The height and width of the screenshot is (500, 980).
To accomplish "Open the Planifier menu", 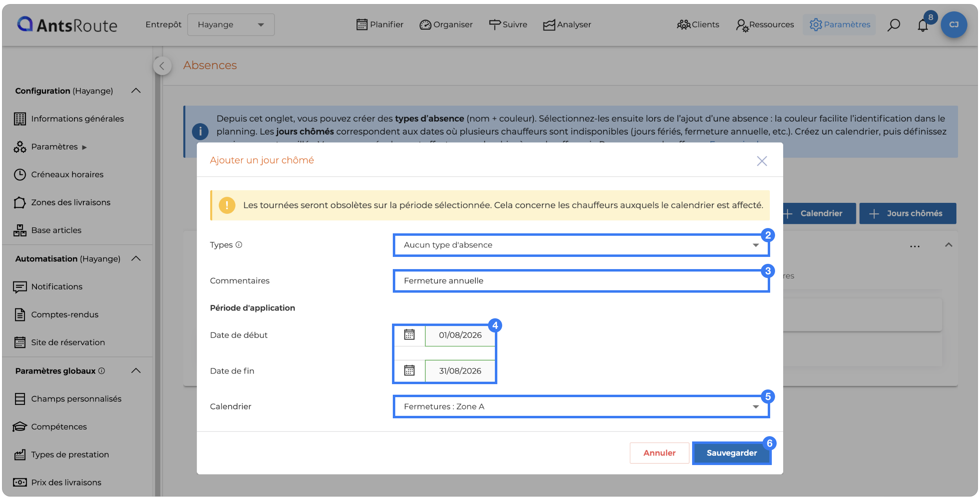I will pyautogui.click(x=380, y=25).
